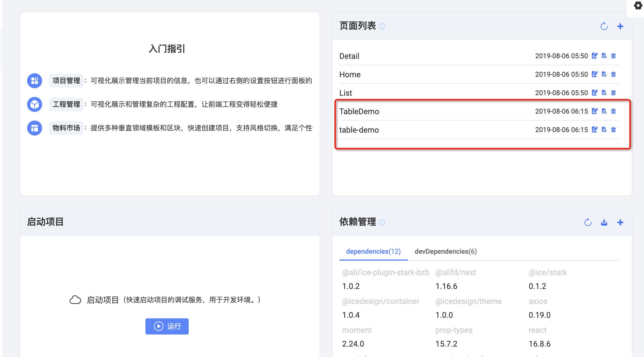The image size is (644, 357).
Task: Open the info tooltip beside 依赖管理
Action: pos(382,223)
